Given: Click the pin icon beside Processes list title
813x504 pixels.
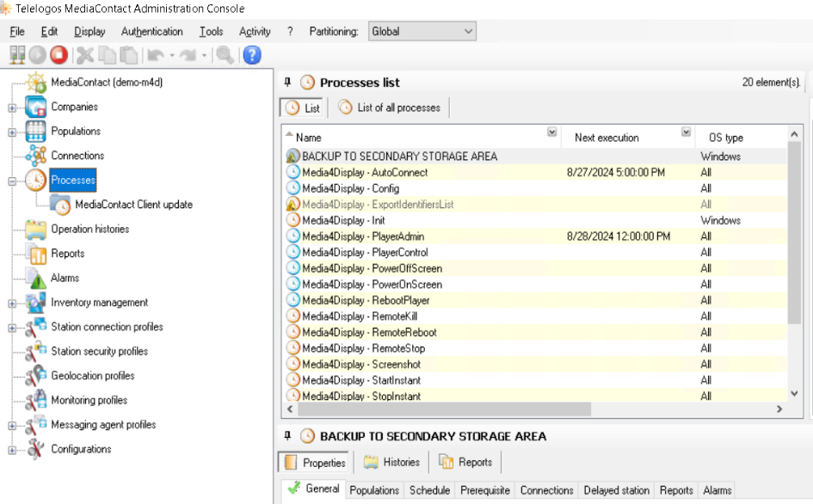Looking at the screenshot, I should pos(287,82).
